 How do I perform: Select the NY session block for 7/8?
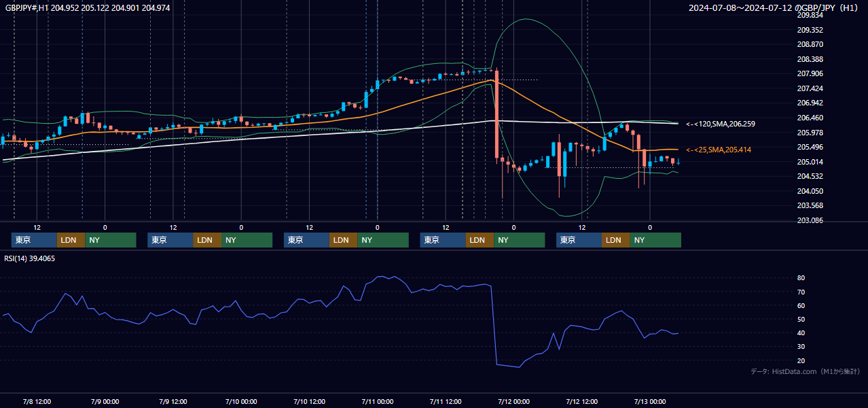tap(111, 240)
